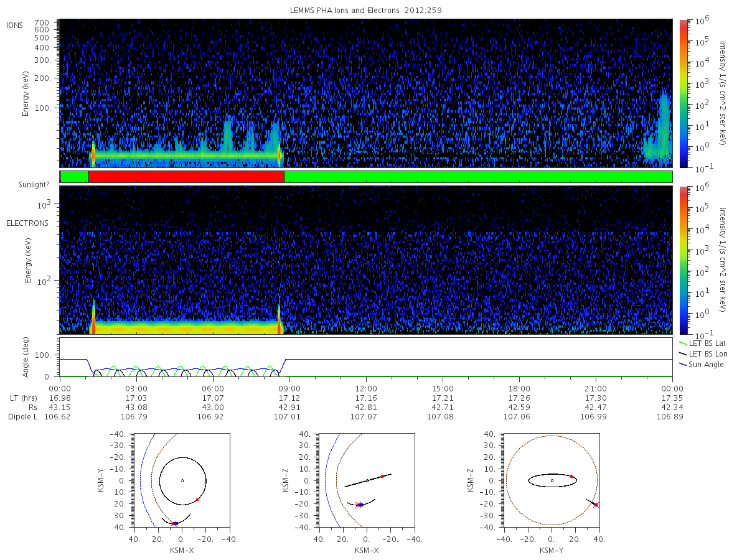Click the Dipole L row label
747x560 pixels.
(22, 417)
